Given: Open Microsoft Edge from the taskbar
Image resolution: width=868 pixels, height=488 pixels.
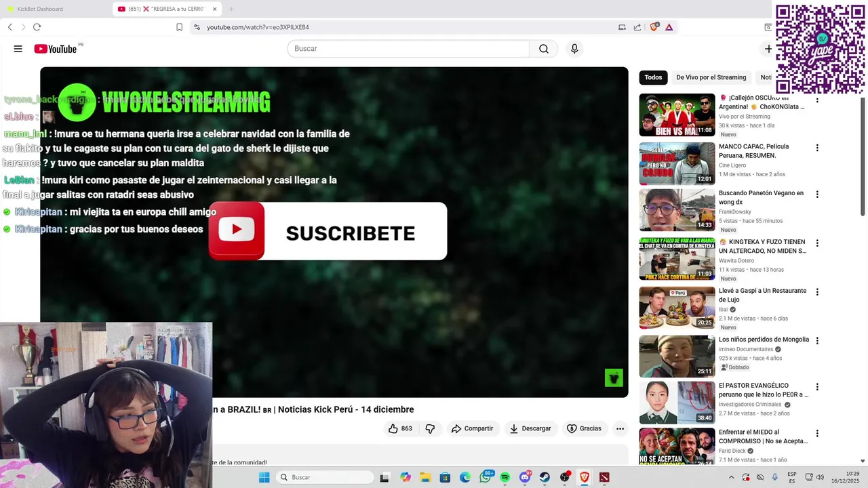Looking at the screenshot, I should 465,477.
